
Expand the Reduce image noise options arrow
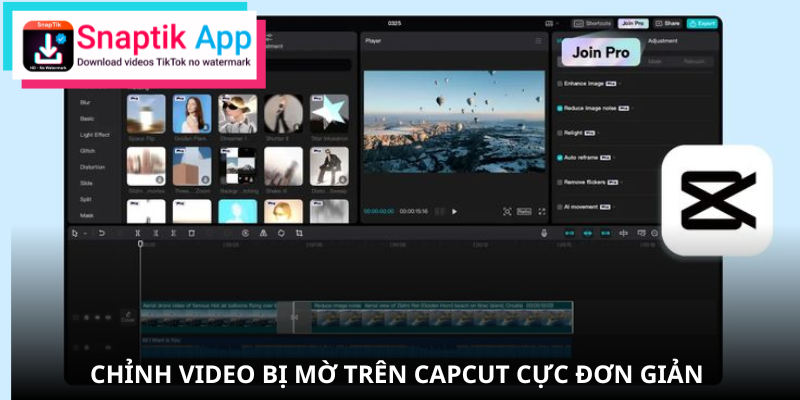[x=633, y=108]
